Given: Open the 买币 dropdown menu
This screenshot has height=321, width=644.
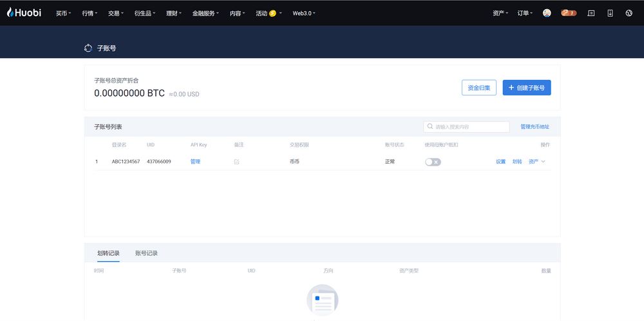Looking at the screenshot, I should tap(63, 13).
